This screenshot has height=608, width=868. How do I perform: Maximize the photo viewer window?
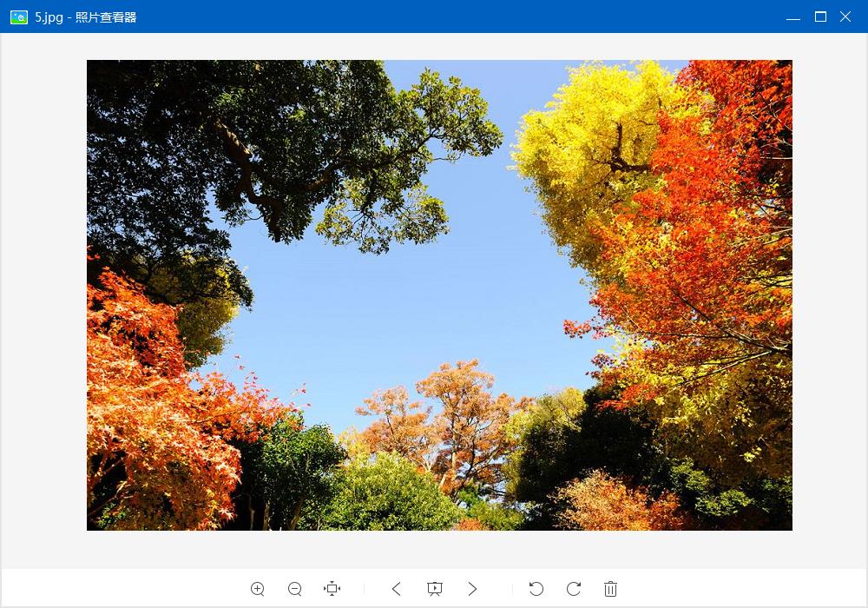click(820, 17)
